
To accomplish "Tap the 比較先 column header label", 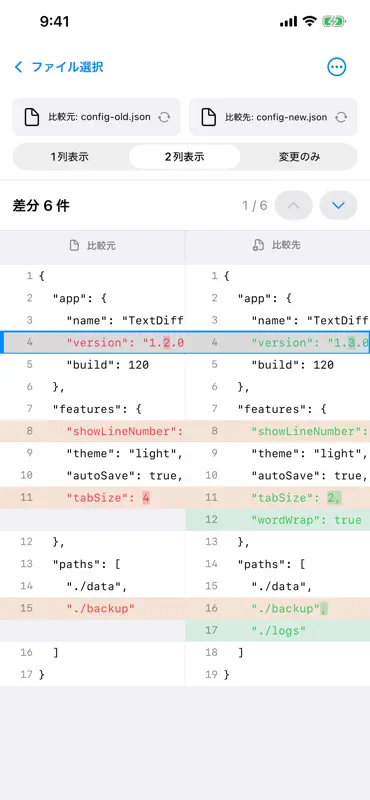I will click(286, 245).
